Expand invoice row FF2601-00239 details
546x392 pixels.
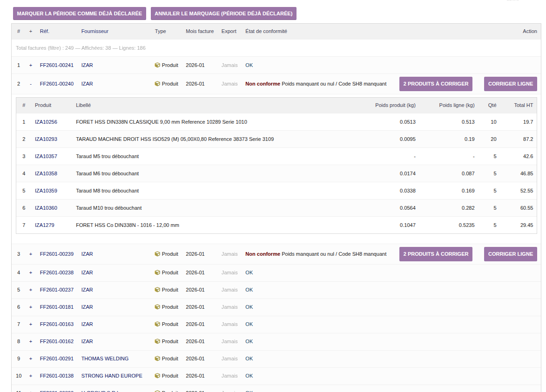coord(31,254)
